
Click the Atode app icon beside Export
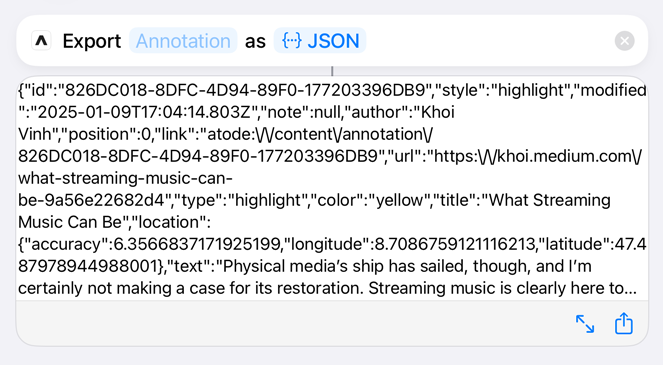(41, 41)
